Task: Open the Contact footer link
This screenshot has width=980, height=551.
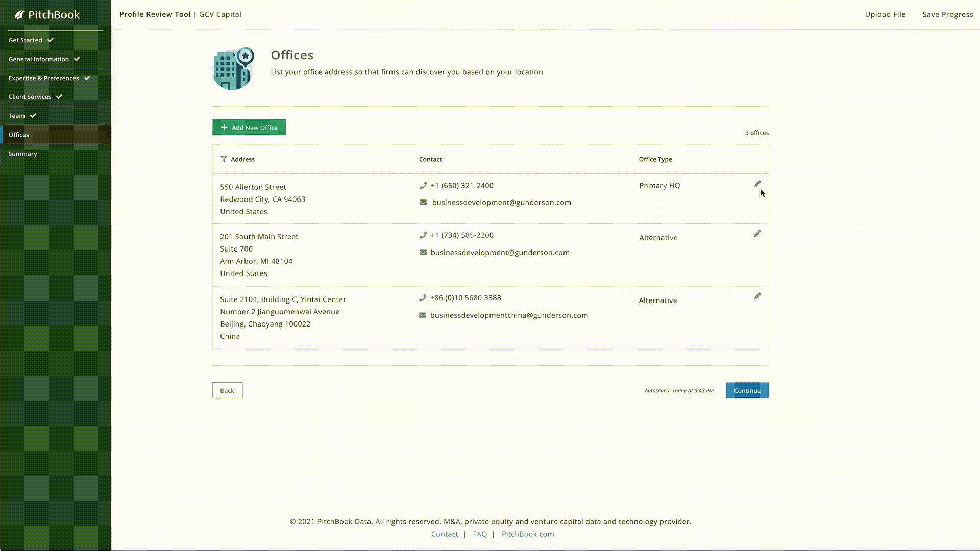Action: 445,534
